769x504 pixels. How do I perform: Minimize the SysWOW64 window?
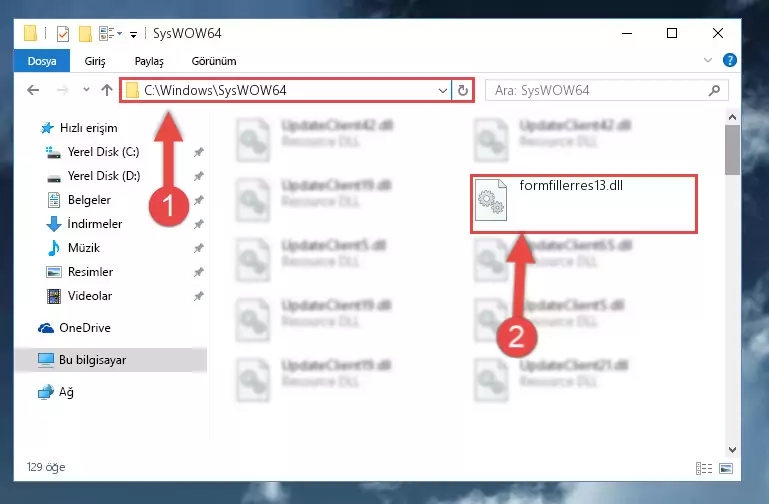point(627,33)
